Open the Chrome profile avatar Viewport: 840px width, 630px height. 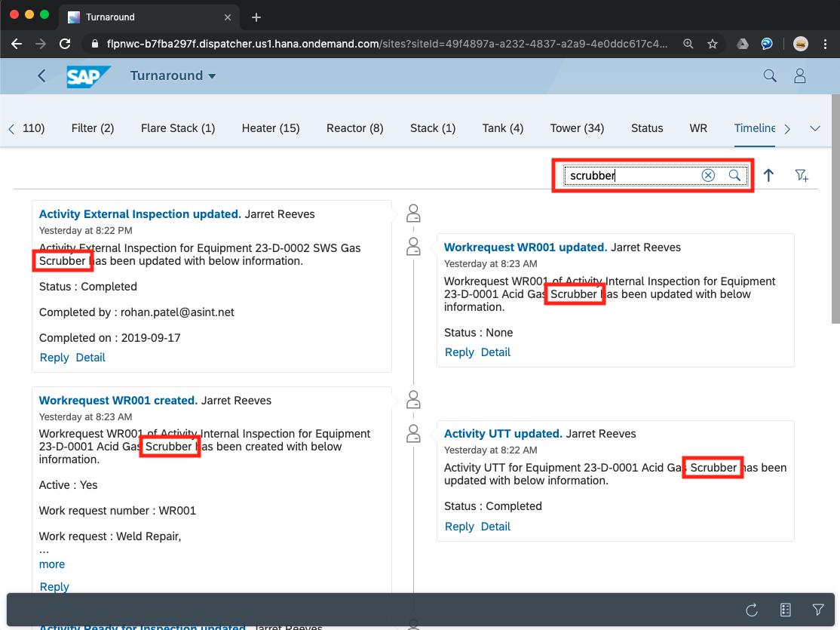(800, 44)
